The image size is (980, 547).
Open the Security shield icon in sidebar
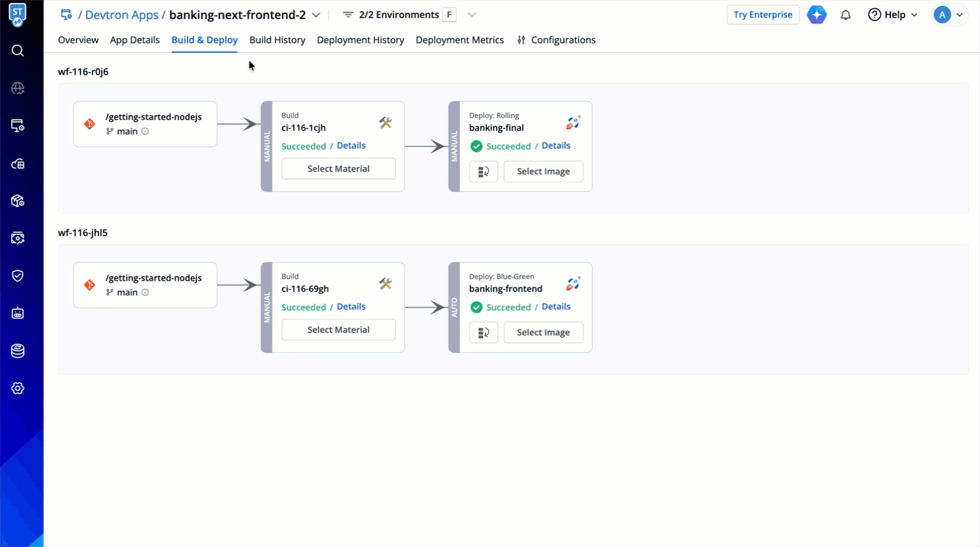[18, 275]
